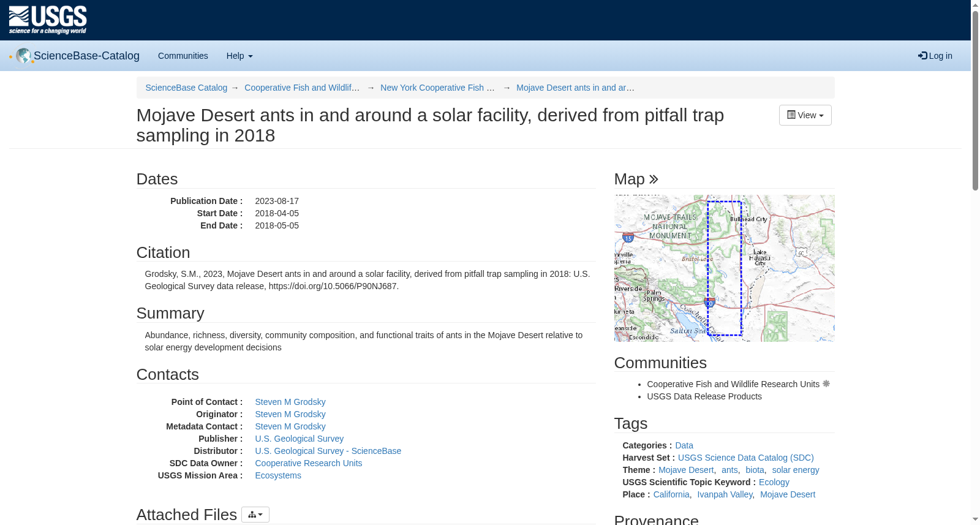Open USGS Science Data Catalog (SDC) tag
The height and width of the screenshot is (525, 980).
746,458
